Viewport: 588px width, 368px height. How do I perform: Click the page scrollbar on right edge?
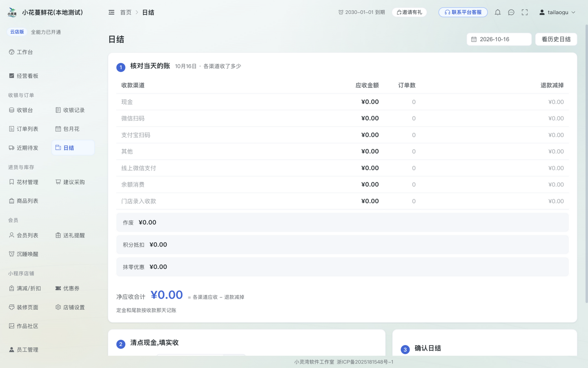click(586, 164)
